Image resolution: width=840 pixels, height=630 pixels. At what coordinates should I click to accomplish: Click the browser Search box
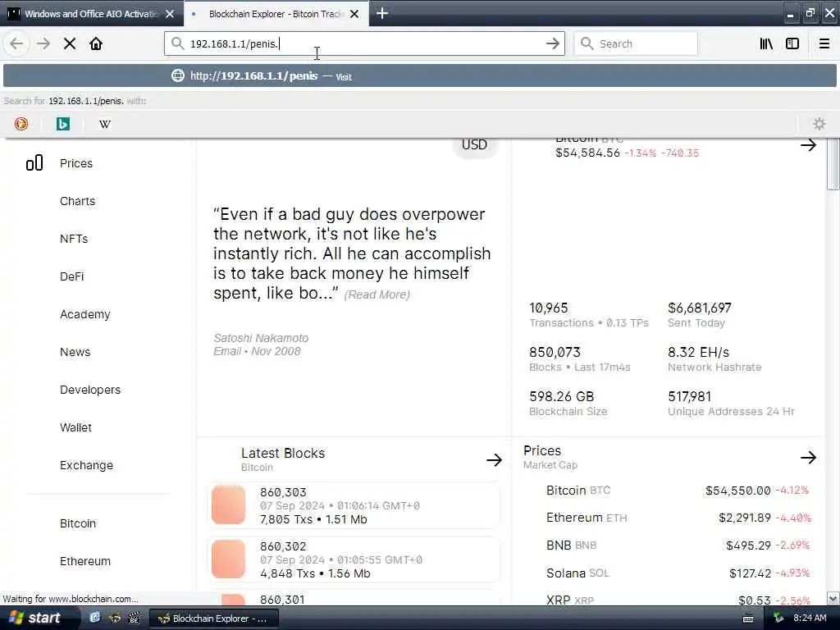pyautogui.click(x=636, y=43)
